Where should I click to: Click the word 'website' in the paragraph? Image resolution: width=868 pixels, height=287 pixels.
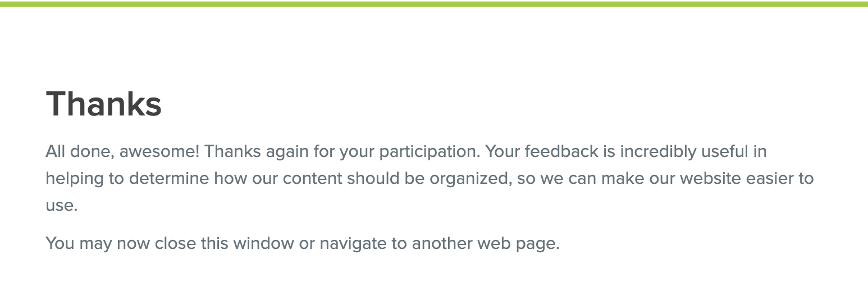tap(710, 179)
